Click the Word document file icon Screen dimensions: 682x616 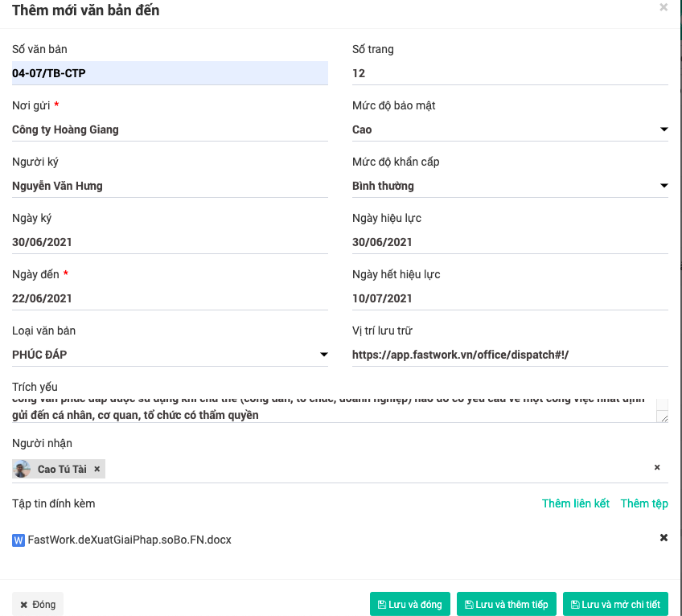(x=18, y=540)
